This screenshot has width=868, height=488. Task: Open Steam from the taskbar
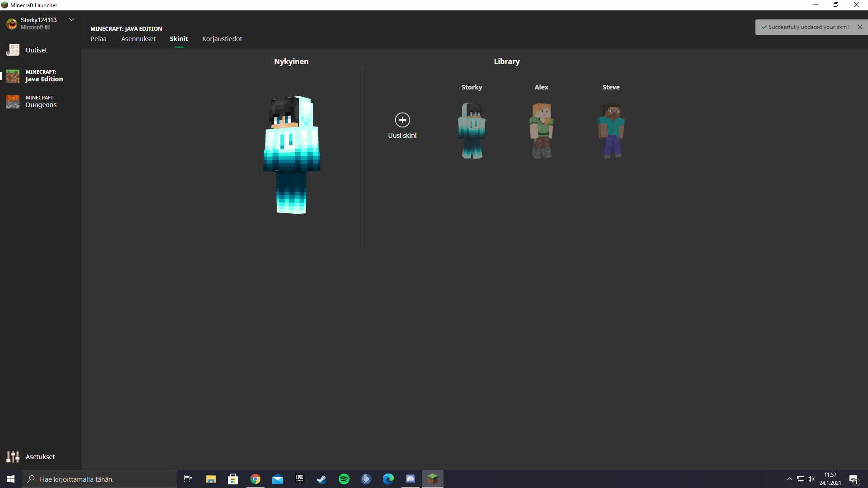coord(321,479)
